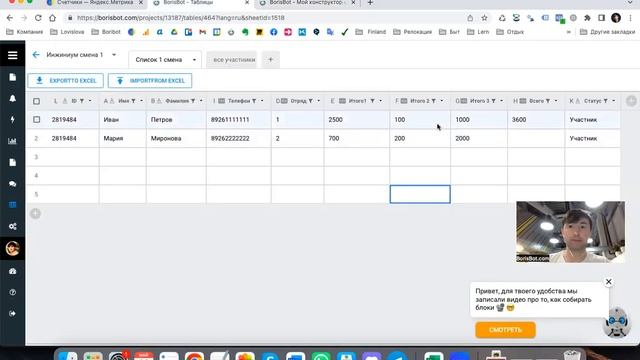Click the orange СМОТРЕТЬ button
Viewport: 640px width, 360px height.
505,330
